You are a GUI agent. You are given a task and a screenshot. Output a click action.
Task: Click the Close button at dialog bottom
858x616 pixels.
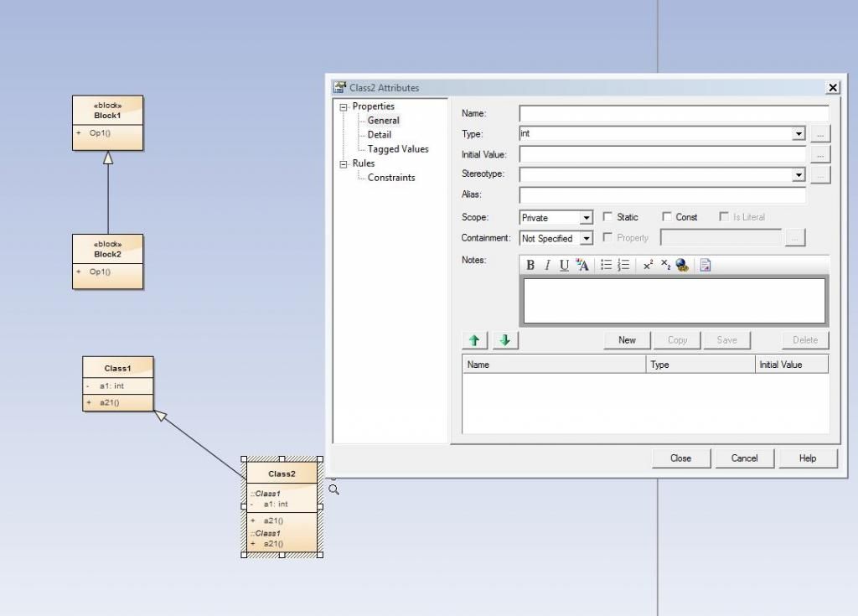(x=680, y=458)
